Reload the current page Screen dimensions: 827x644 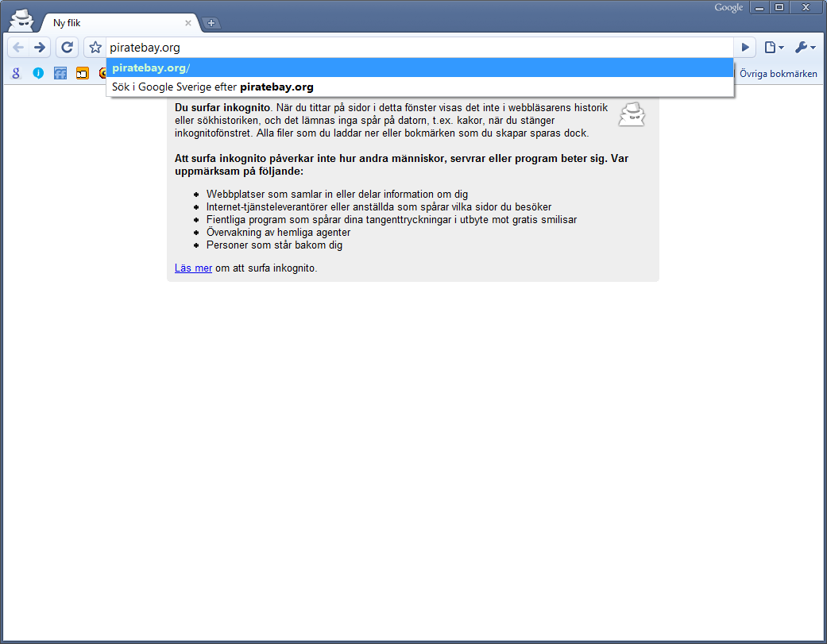pyautogui.click(x=67, y=48)
